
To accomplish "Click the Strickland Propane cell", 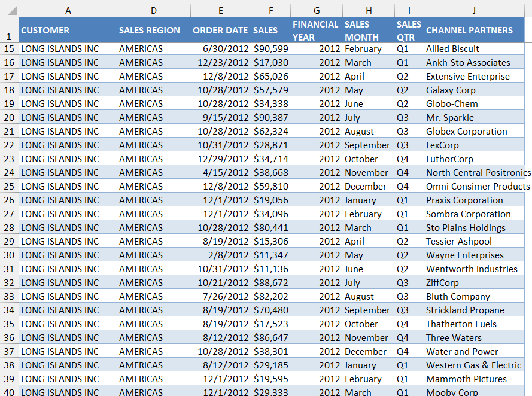I will click(474, 310).
